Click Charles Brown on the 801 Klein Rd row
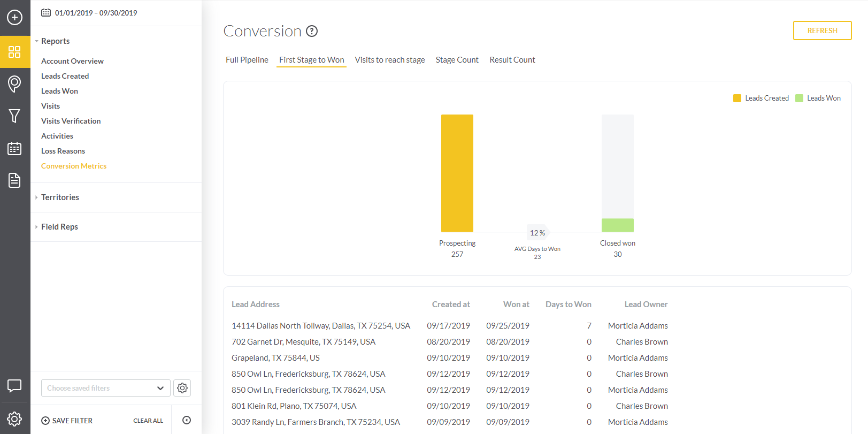The width and height of the screenshot is (868, 434). click(642, 406)
